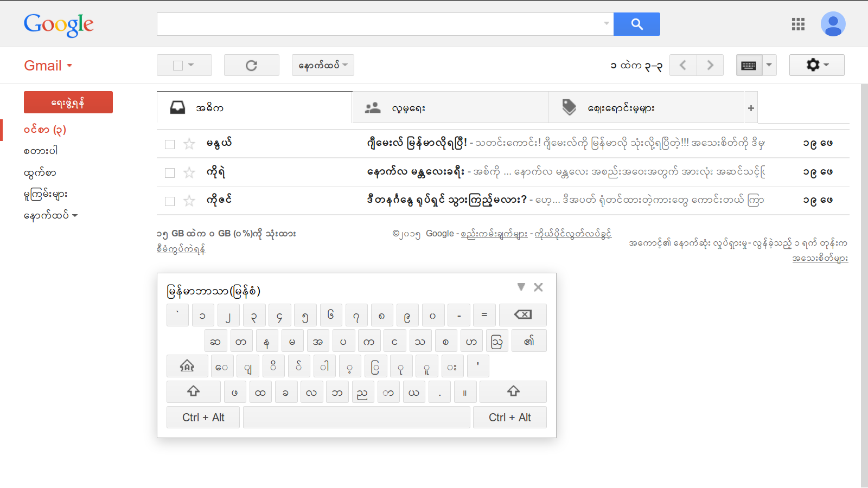868x488 pixels.
Task: Click the plus icon to add tabs
Action: (751, 108)
